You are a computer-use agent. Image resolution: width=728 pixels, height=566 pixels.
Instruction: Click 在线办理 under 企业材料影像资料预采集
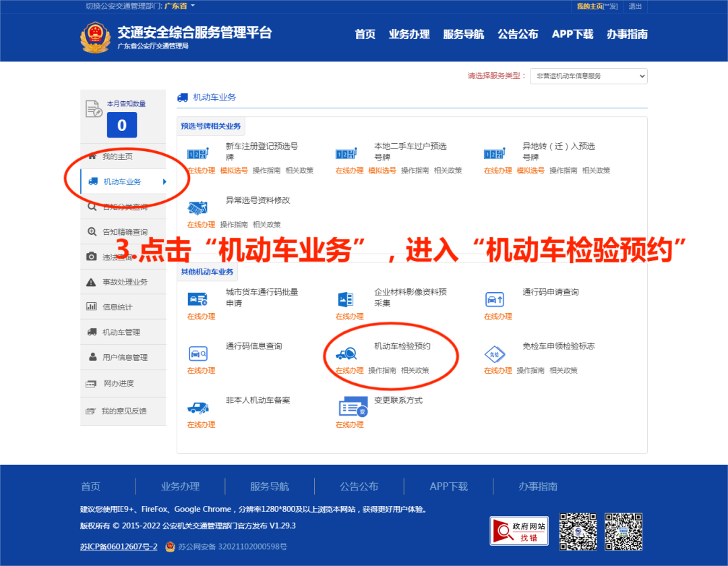coord(349,316)
